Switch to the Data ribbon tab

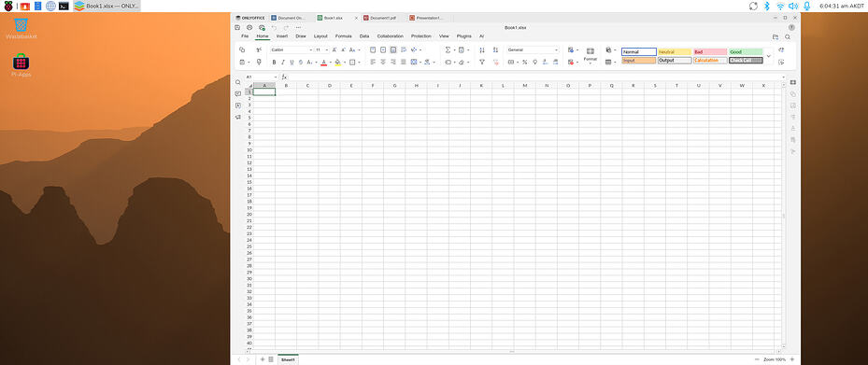tap(364, 36)
